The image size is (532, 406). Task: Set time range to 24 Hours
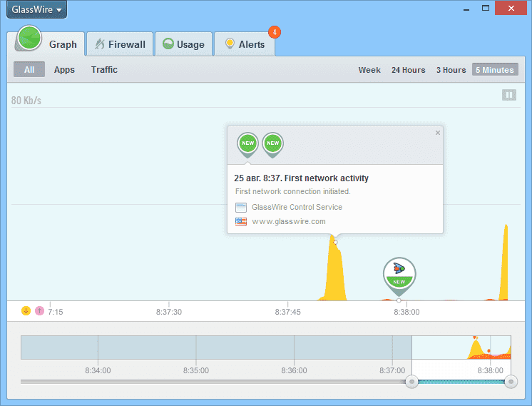point(408,70)
